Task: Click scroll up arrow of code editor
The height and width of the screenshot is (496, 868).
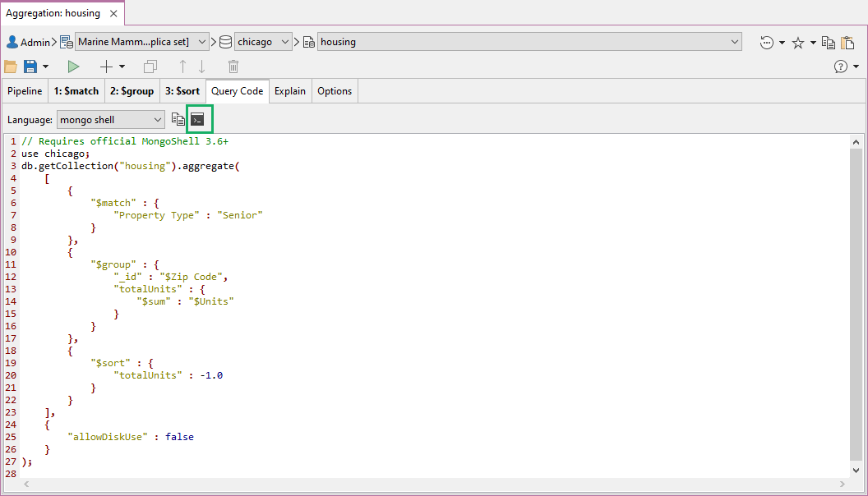Action: [x=856, y=142]
